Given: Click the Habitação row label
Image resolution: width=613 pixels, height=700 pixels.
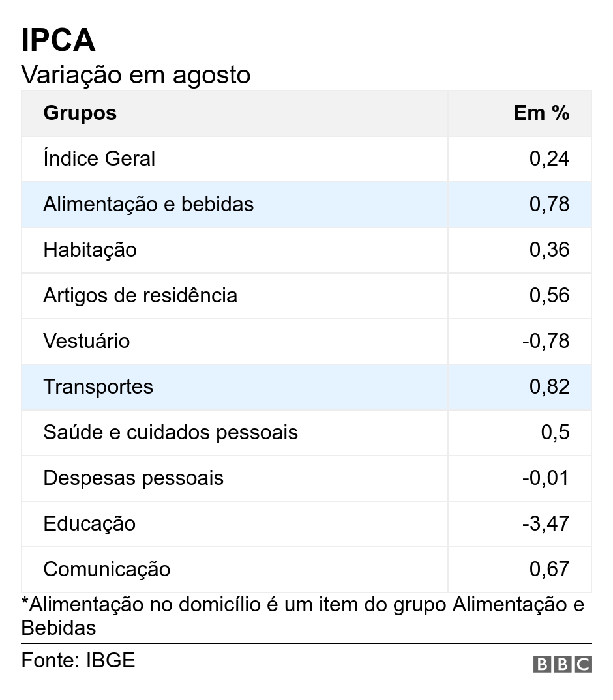Looking at the screenshot, I should 90,250.
